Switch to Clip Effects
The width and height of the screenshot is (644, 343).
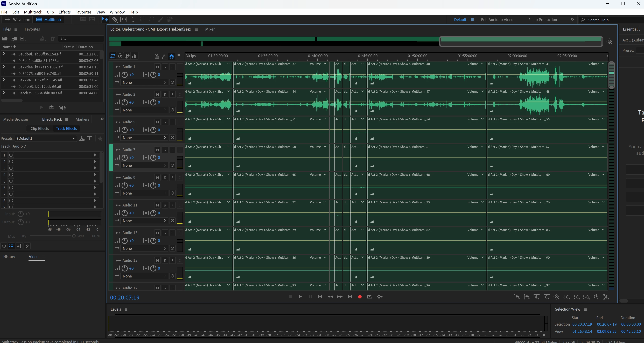pyautogui.click(x=39, y=128)
